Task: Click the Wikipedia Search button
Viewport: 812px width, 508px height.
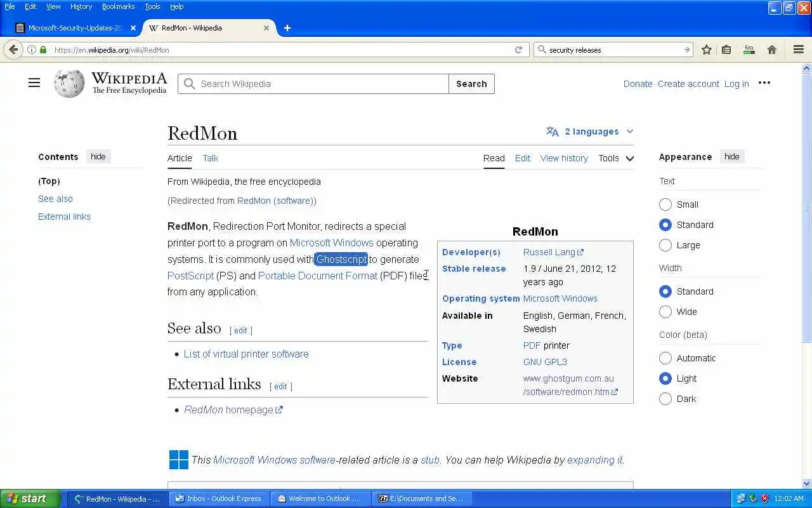Action: (471, 84)
